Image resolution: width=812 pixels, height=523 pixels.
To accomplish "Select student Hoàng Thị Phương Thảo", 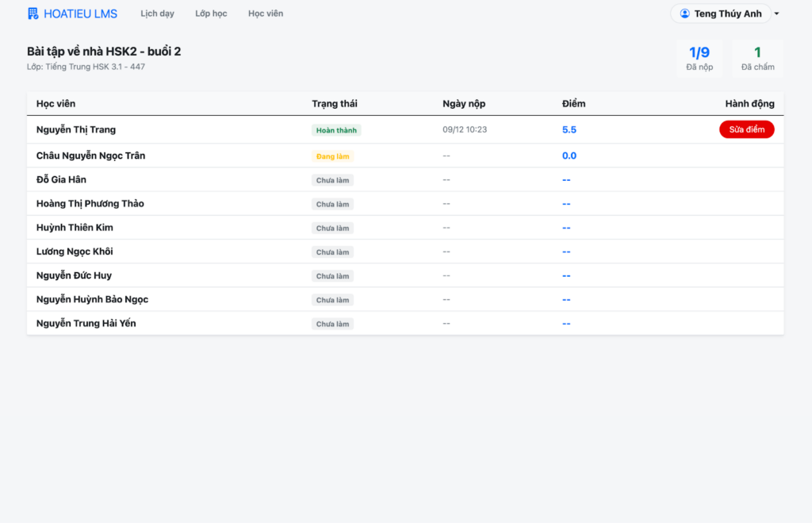I will click(x=90, y=204).
